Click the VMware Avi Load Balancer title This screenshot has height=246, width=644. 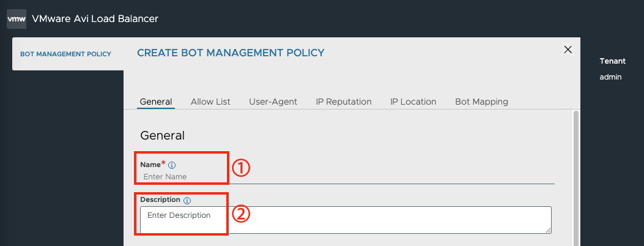coord(95,18)
